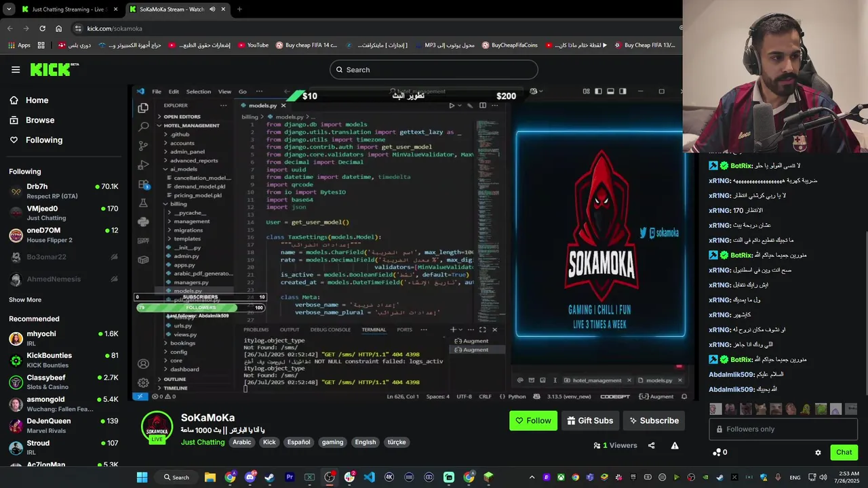Open the Just Chatting category link
This screenshot has width=868, height=488.
coord(203,442)
